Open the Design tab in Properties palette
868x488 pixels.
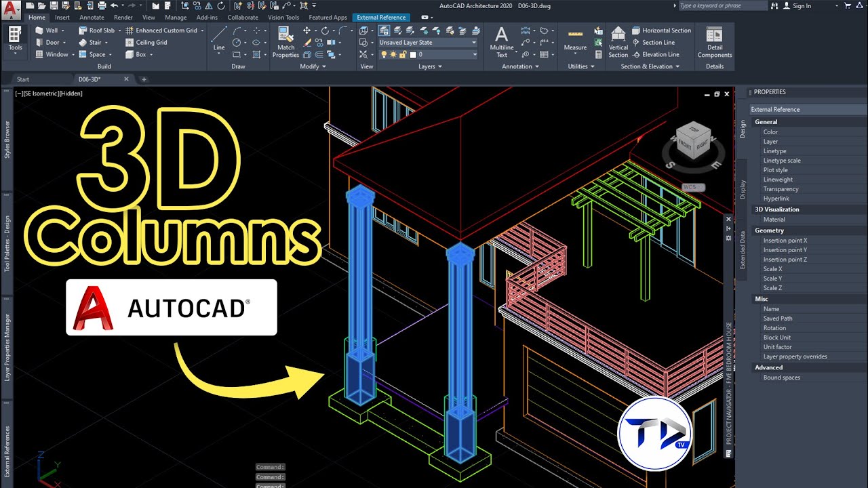(x=743, y=129)
